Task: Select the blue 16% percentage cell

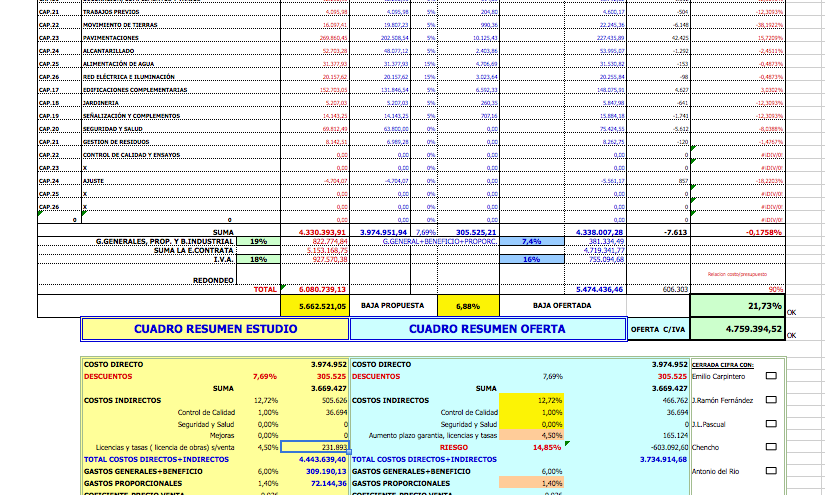Action: click(530, 259)
